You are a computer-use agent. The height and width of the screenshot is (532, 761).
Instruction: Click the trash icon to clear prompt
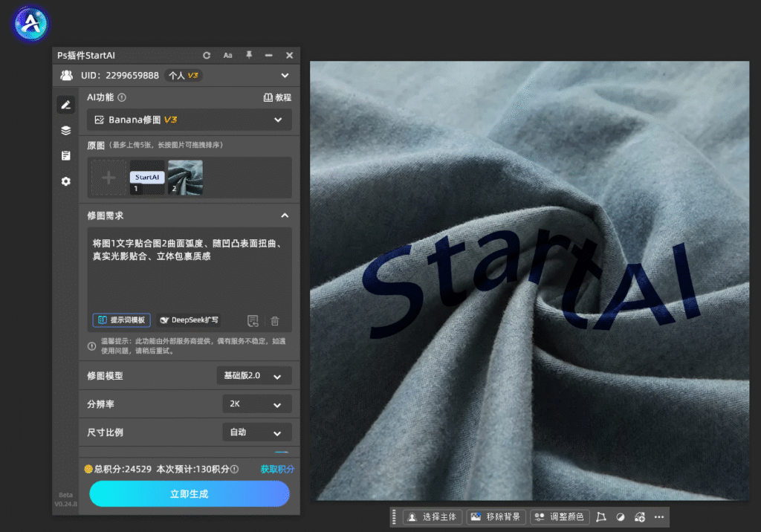(x=275, y=321)
